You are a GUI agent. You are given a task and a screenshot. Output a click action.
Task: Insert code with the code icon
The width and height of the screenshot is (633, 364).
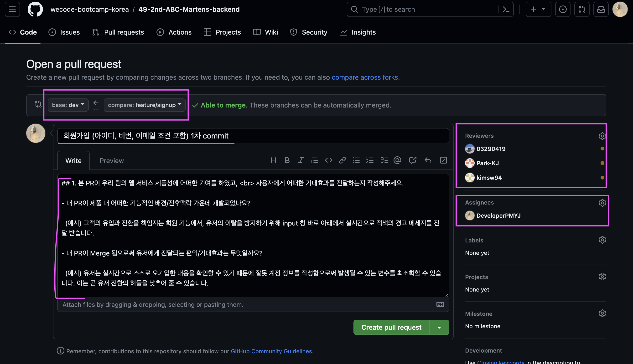[x=328, y=160]
